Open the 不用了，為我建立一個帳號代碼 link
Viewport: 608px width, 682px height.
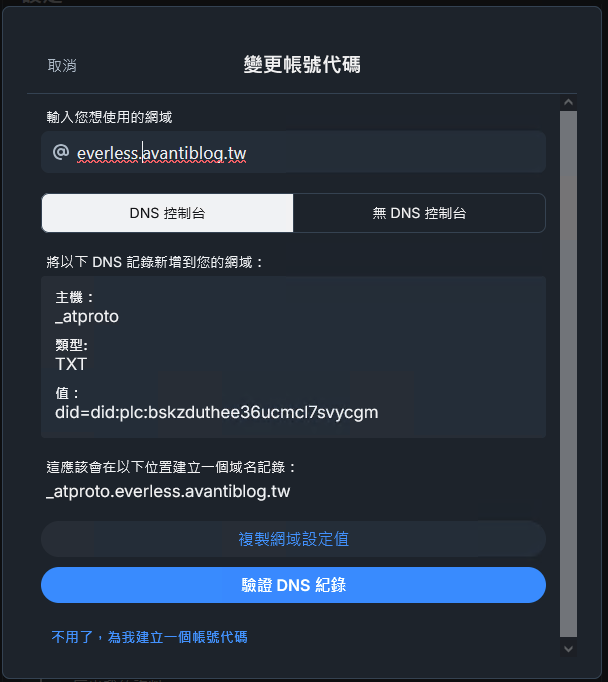pyautogui.click(x=149, y=637)
